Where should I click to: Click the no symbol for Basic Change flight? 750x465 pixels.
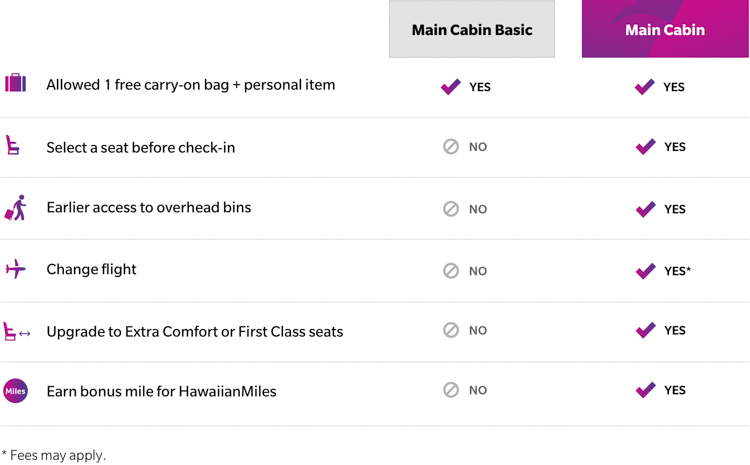451,271
